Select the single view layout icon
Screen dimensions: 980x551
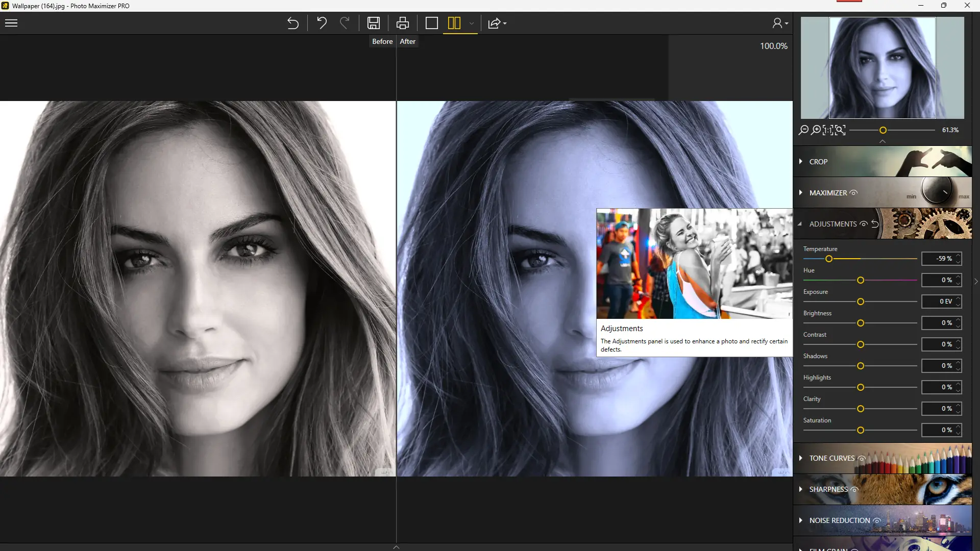432,23
